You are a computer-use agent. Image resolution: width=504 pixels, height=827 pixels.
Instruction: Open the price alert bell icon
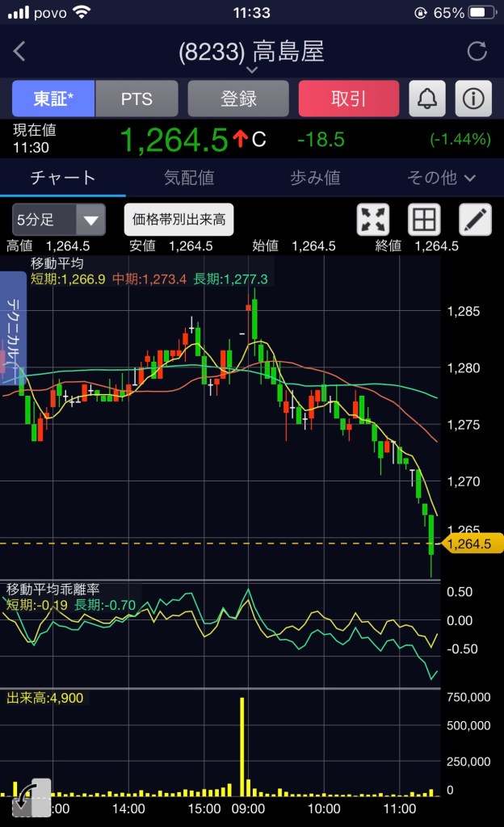[428, 99]
